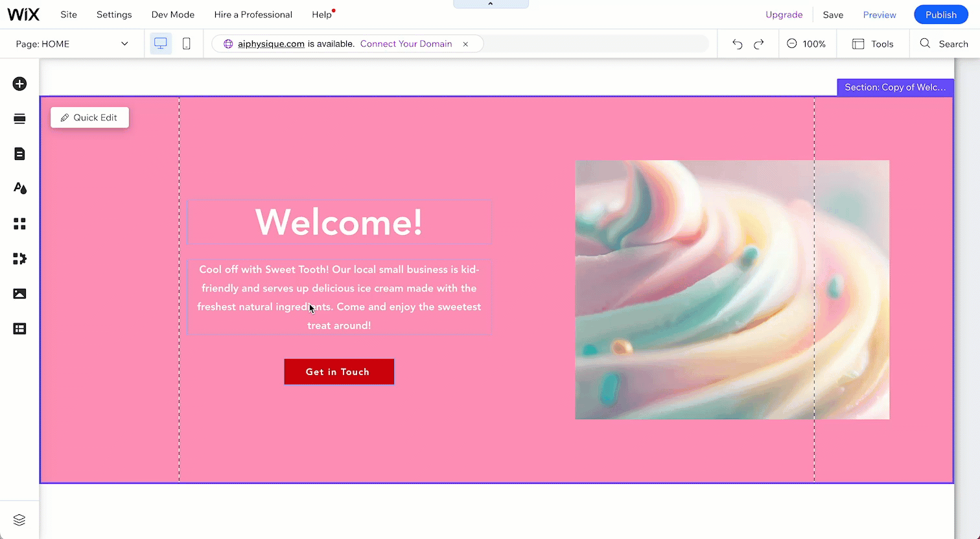
Task: Click the Publish button
Action: pyautogui.click(x=941, y=15)
